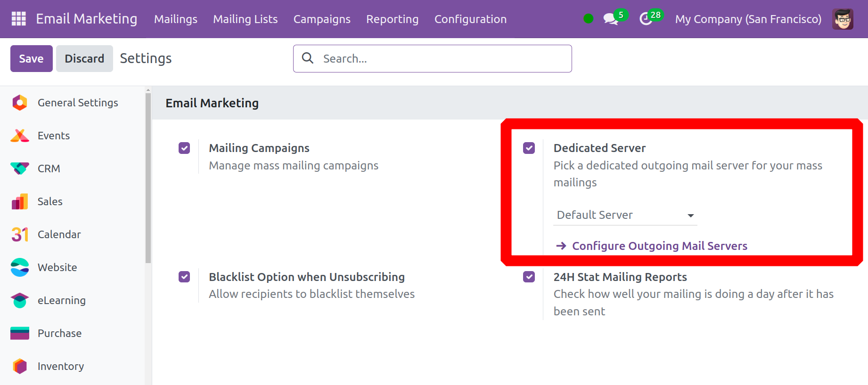Open the Reporting menu
This screenshot has height=385, width=868.
[392, 19]
